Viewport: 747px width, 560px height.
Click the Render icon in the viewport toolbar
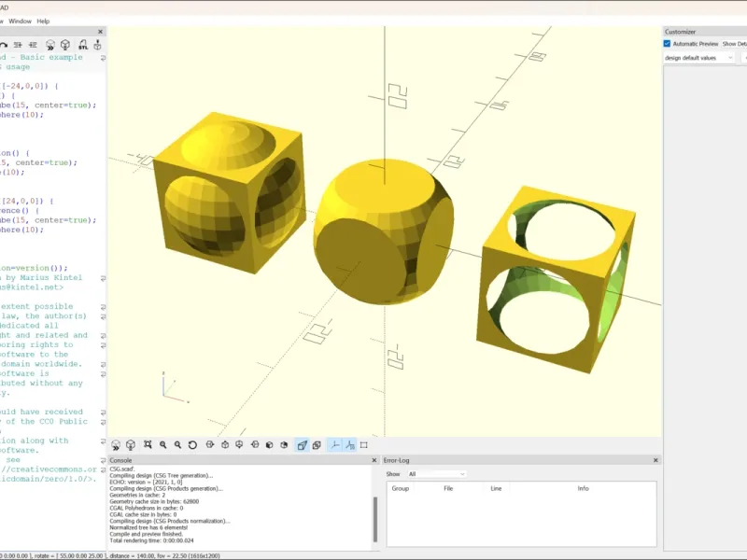click(x=131, y=445)
